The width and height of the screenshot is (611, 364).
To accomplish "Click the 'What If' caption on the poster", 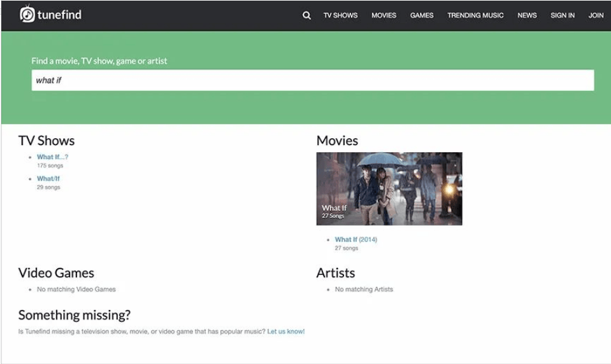I will [334, 208].
